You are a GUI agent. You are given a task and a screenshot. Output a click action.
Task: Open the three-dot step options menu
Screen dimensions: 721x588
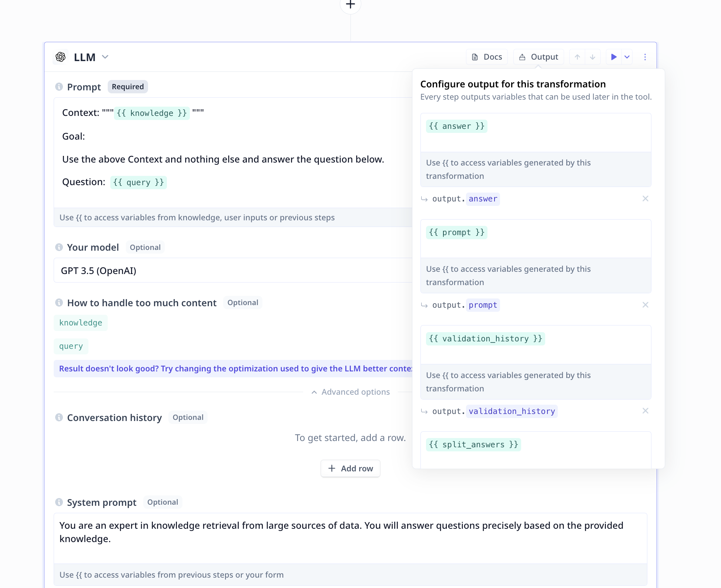pyautogui.click(x=645, y=57)
